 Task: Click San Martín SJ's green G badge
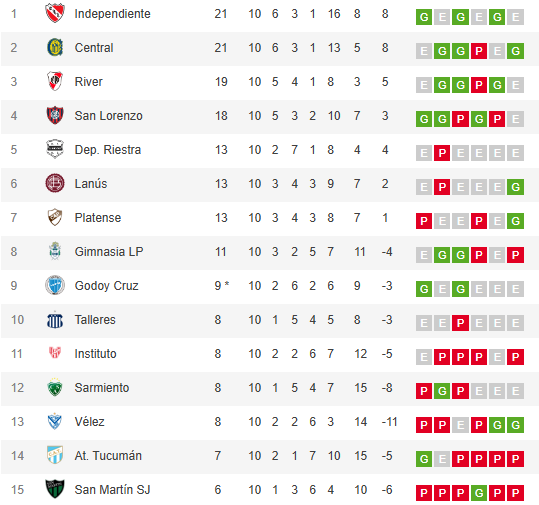tap(478, 493)
